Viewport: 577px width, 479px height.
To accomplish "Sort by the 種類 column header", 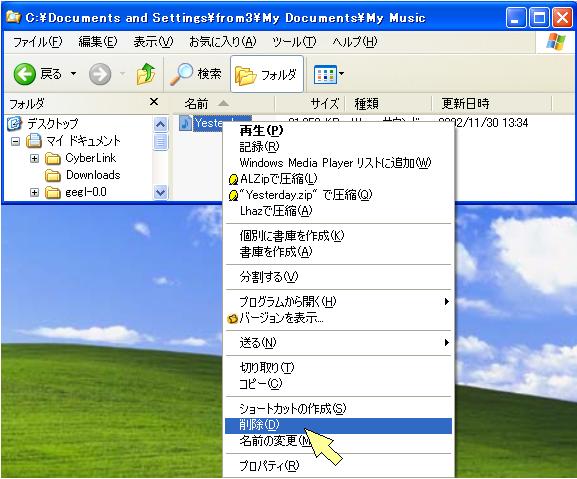I will 388,104.
